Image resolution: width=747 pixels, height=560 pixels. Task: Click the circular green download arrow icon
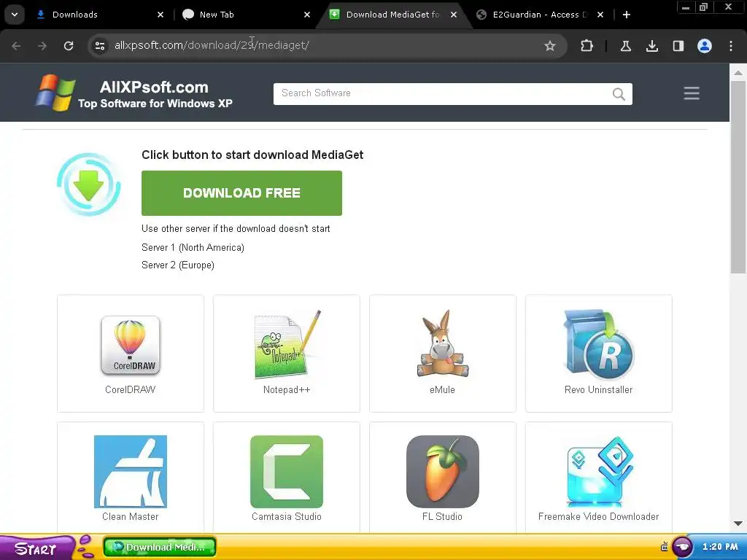(x=88, y=184)
